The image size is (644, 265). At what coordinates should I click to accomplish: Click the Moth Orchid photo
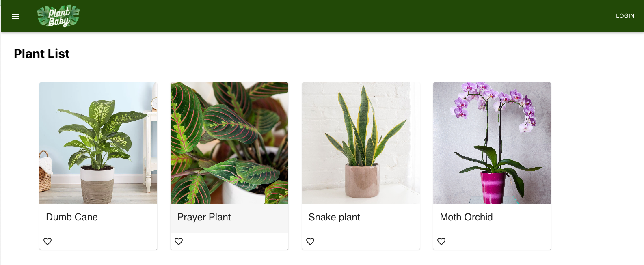click(x=492, y=143)
